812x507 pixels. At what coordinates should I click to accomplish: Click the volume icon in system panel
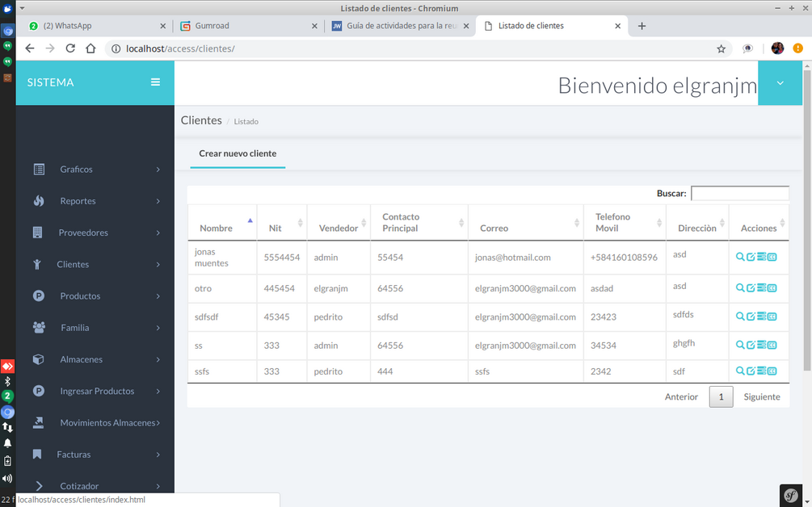[7, 479]
